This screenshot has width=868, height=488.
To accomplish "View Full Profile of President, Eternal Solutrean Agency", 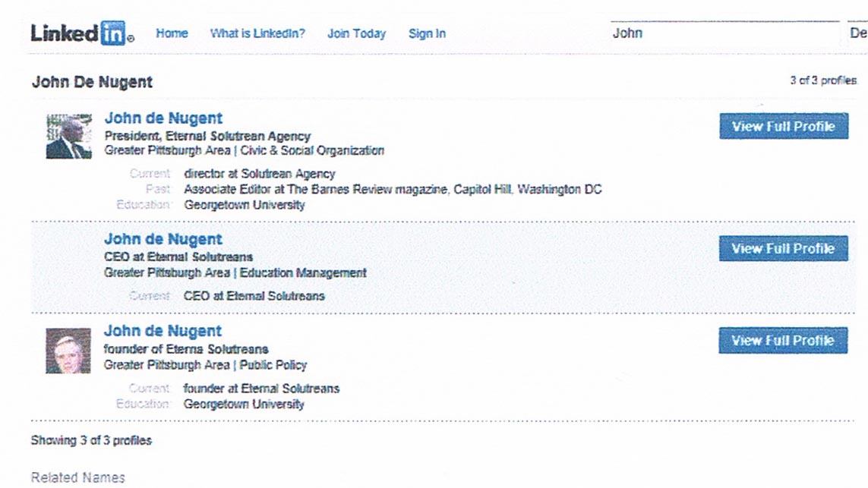I will [783, 127].
